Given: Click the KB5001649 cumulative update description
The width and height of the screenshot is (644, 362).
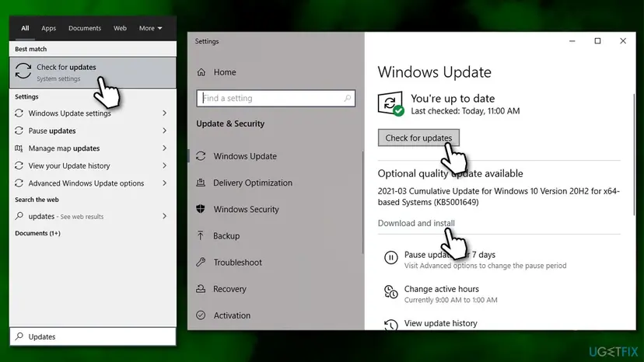Looking at the screenshot, I should tap(499, 197).
